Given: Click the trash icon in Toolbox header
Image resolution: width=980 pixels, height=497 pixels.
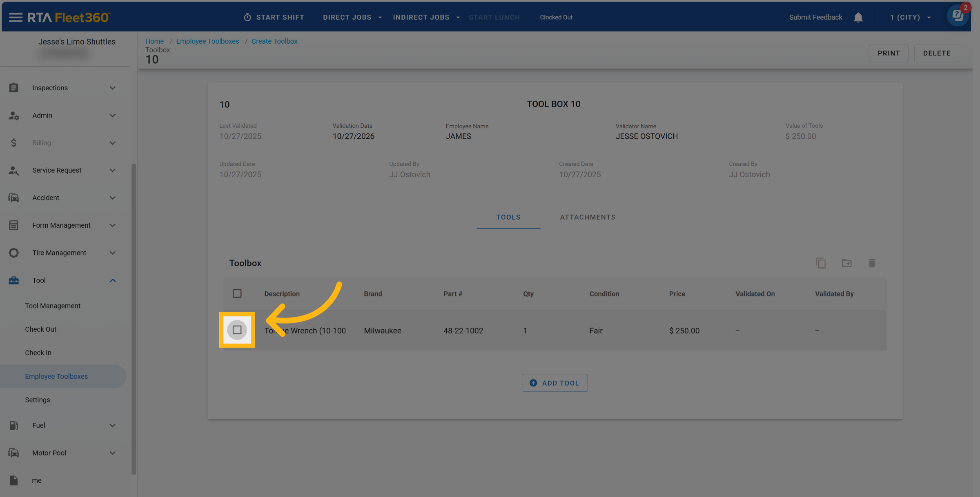Looking at the screenshot, I should (x=872, y=263).
